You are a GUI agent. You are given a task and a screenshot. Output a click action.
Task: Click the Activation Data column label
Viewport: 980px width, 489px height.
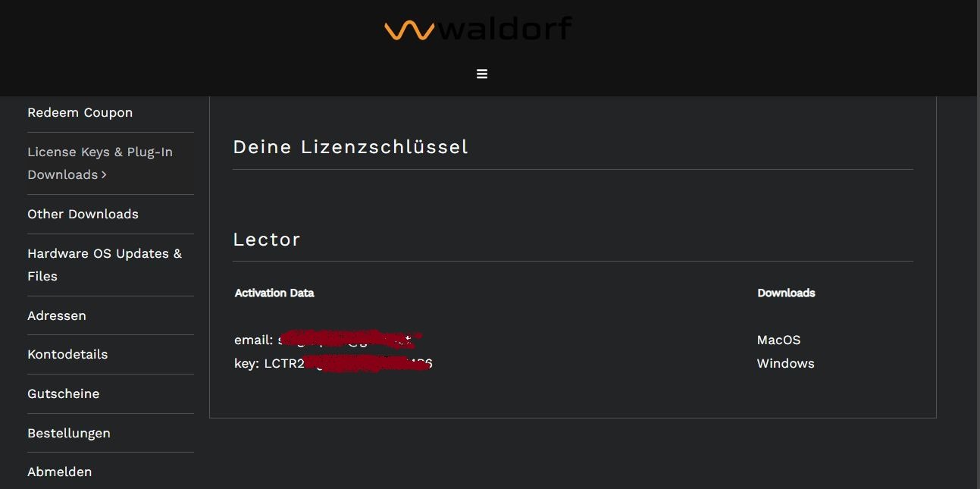(274, 293)
